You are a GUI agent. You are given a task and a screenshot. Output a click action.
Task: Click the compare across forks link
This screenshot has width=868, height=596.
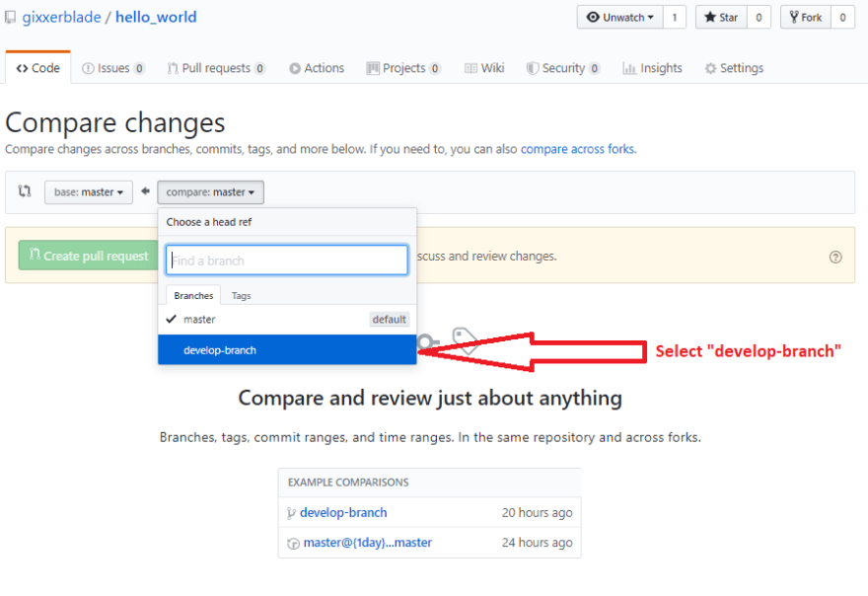(x=577, y=149)
